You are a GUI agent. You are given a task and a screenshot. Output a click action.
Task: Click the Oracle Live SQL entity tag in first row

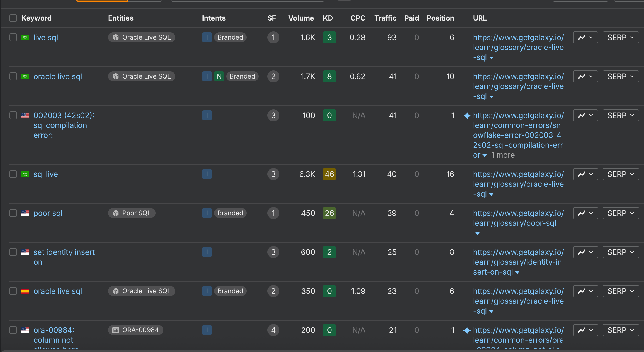pos(142,37)
